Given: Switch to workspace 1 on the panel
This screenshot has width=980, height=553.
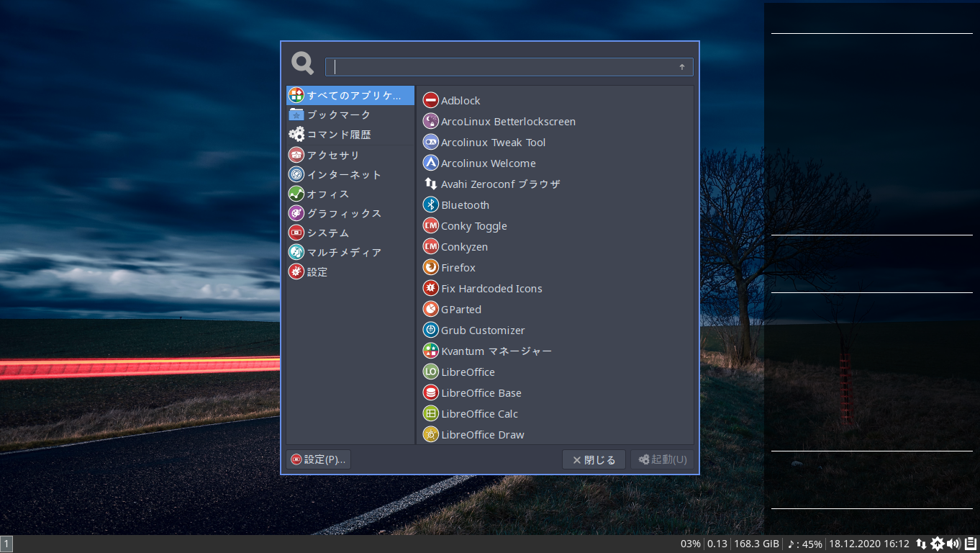Looking at the screenshot, I should click(x=6, y=544).
